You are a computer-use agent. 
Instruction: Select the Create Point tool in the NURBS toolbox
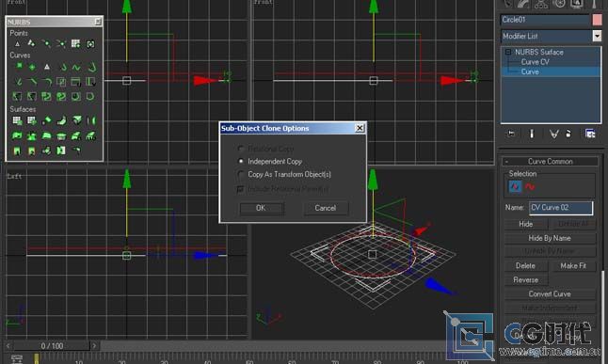(x=17, y=44)
